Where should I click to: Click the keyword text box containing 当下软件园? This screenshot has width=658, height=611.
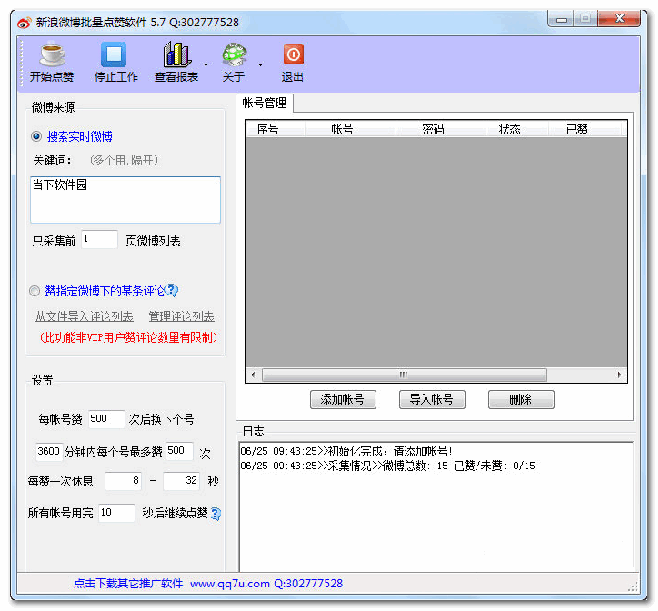pyautogui.click(x=125, y=200)
